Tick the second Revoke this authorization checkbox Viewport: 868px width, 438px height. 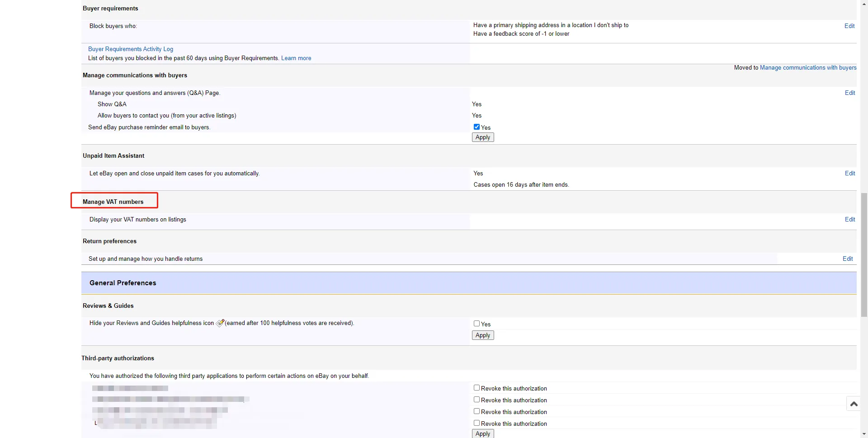[x=476, y=400]
